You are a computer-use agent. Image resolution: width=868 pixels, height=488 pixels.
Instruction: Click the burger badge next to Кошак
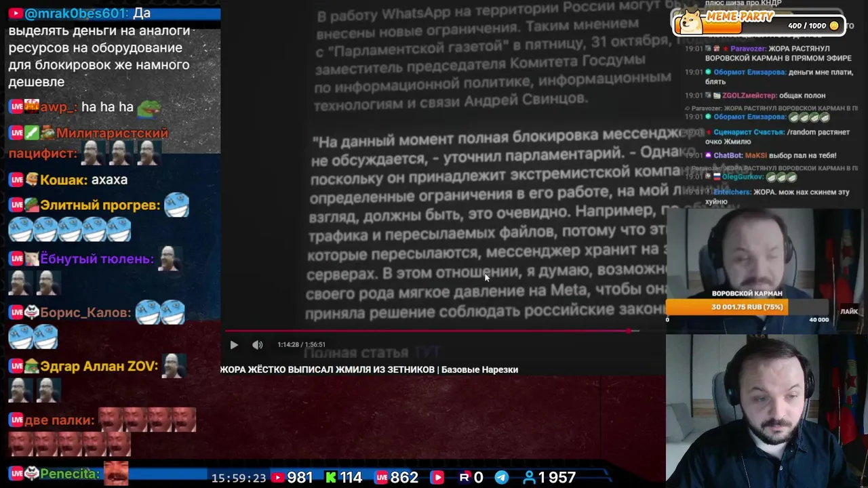[31, 180]
